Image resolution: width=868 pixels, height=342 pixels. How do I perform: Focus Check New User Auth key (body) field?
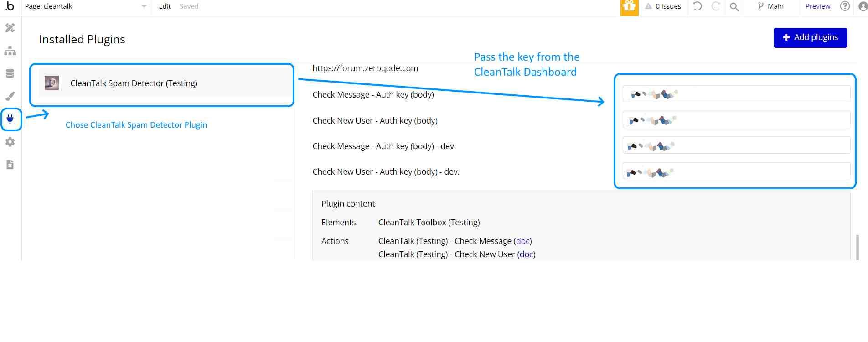736,119
